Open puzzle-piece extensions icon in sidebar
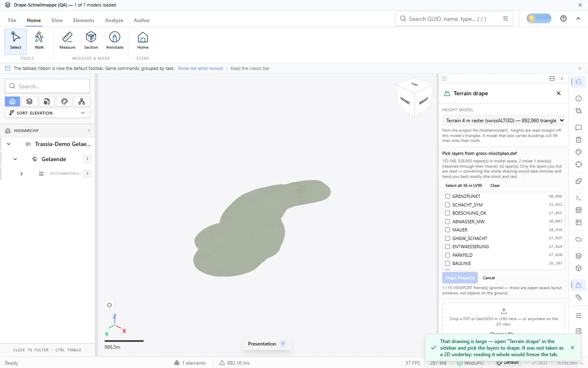Screen dimensions: 588x368 (579, 181)
